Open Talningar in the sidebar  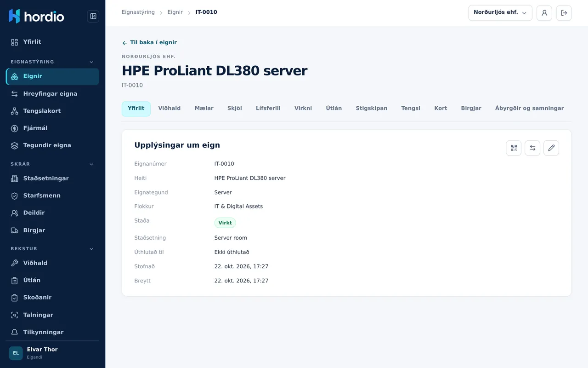[52, 315]
